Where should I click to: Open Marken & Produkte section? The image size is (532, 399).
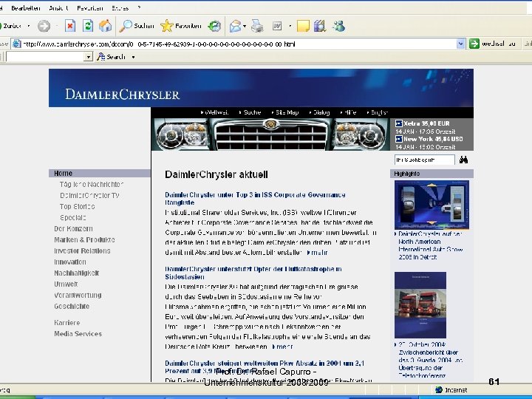(x=84, y=240)
